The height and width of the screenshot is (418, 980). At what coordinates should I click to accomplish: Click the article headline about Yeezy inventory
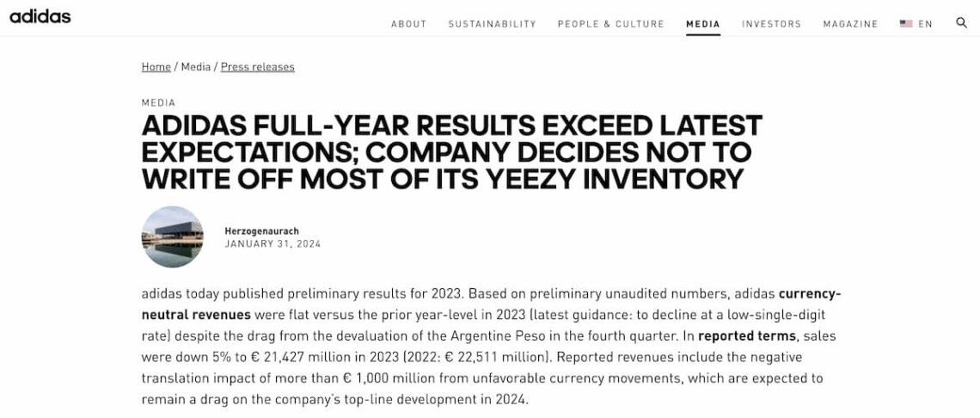point(451,152)
